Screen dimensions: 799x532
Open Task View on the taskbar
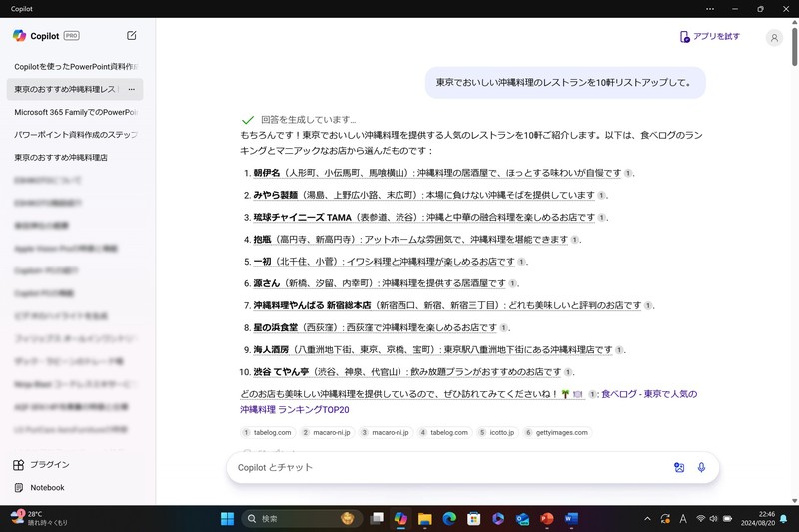pos(377,519)
